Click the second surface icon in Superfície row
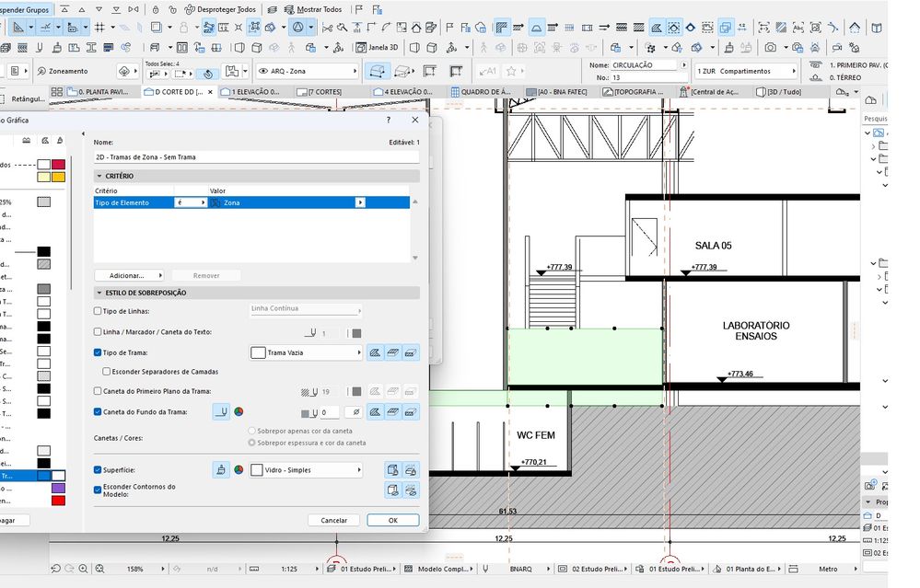Image resolution: width=920 pixels, height=588 pixels. (411, 470)
